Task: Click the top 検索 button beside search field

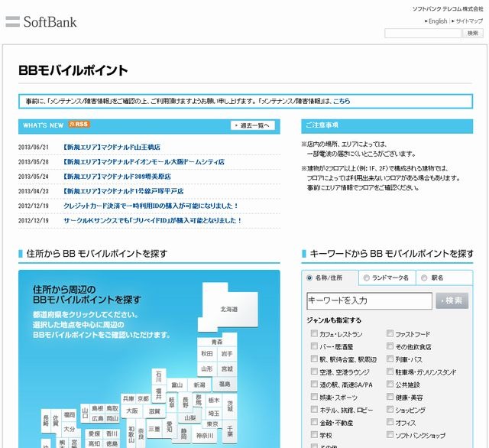Action: 473,33
